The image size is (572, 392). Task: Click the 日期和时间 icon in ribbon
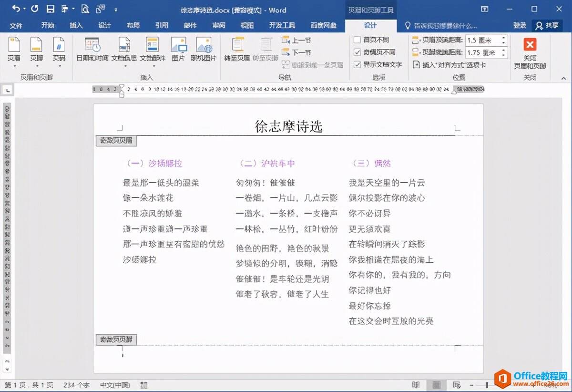pyautogui.click(x=92, y=45)
